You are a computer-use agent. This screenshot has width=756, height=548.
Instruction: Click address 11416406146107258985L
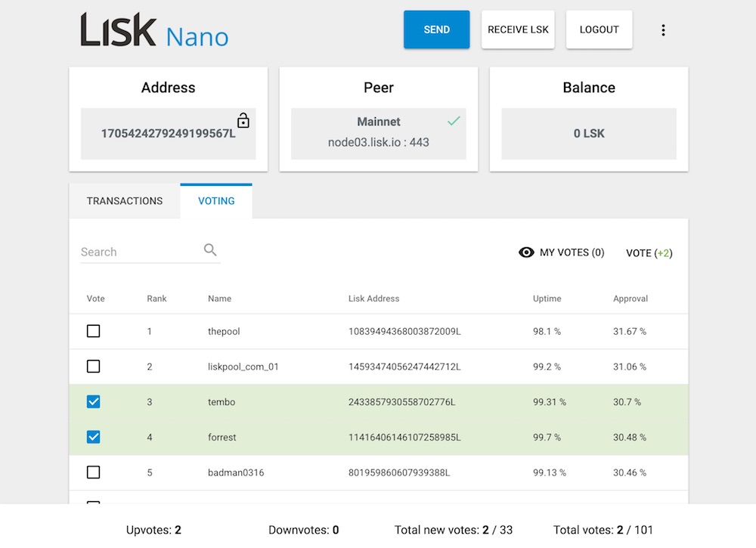(404, 437)
